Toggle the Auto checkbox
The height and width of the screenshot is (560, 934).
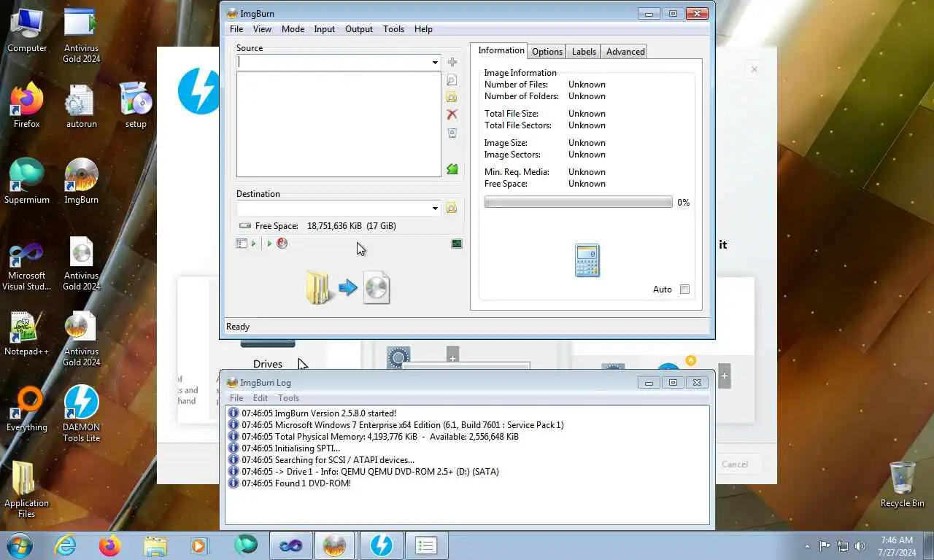[684, 289]
